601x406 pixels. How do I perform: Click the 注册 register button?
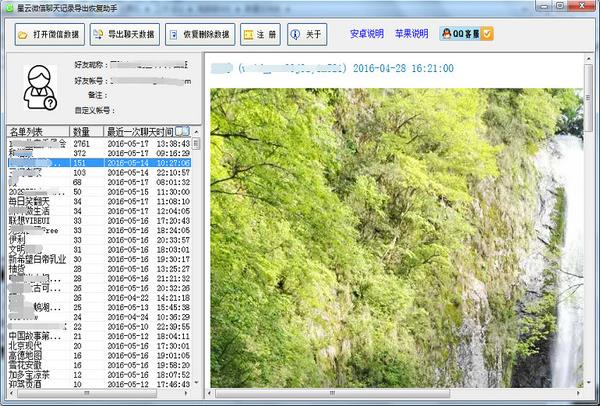coord(260,34)
